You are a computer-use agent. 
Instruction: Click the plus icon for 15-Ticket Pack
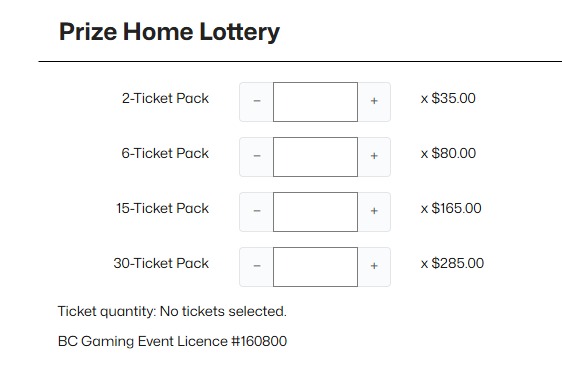point(374,212)
